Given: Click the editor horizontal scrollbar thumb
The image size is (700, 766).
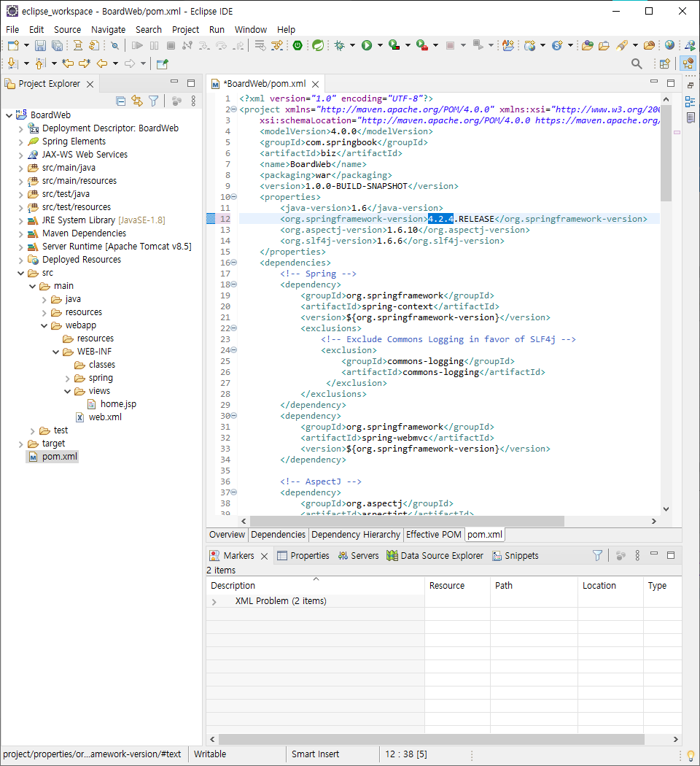Looking at the screenshot, I should click(x=407, y=522).
